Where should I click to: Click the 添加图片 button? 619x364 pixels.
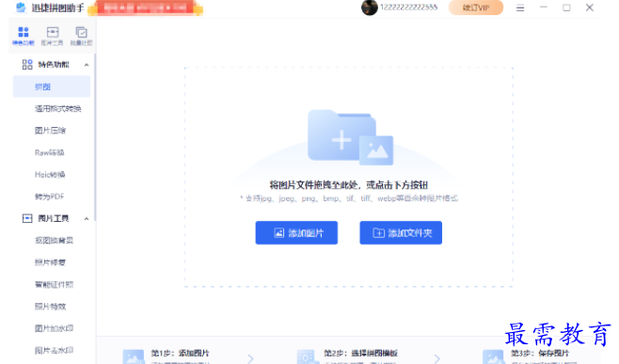coord(296,233)
